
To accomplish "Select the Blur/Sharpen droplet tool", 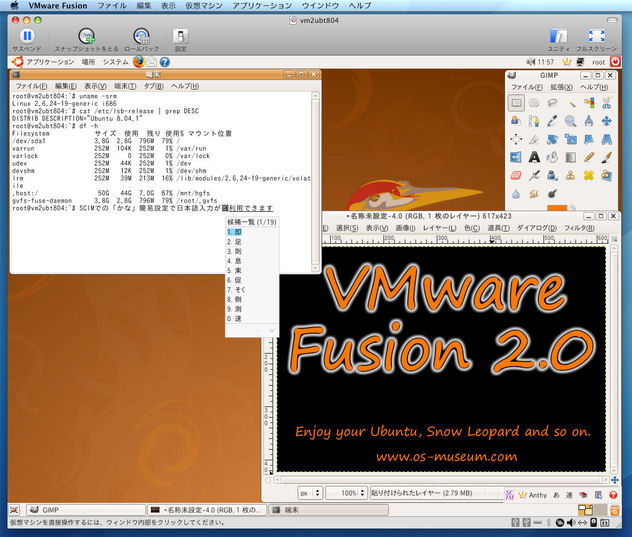I will pos(516,194).
